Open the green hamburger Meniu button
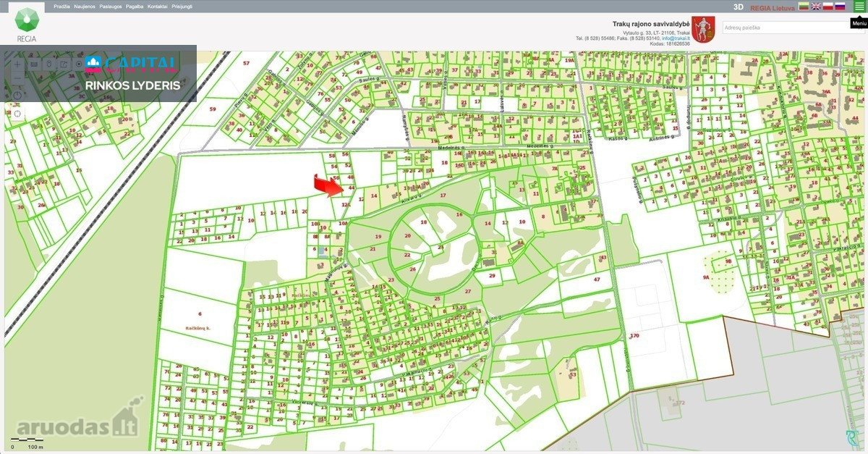The width and height of the screenshot is (868, 454). [x=859, y=7]
